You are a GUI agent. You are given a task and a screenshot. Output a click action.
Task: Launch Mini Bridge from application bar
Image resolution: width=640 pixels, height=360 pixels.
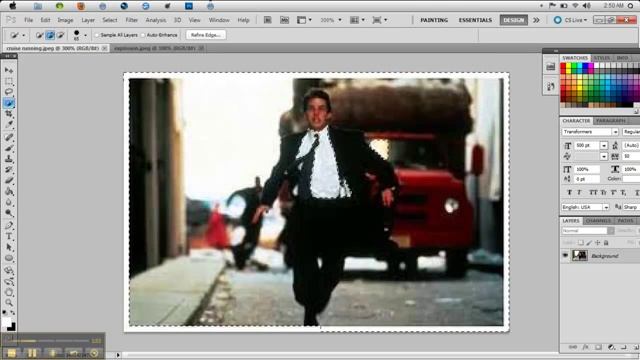(284, 20)
